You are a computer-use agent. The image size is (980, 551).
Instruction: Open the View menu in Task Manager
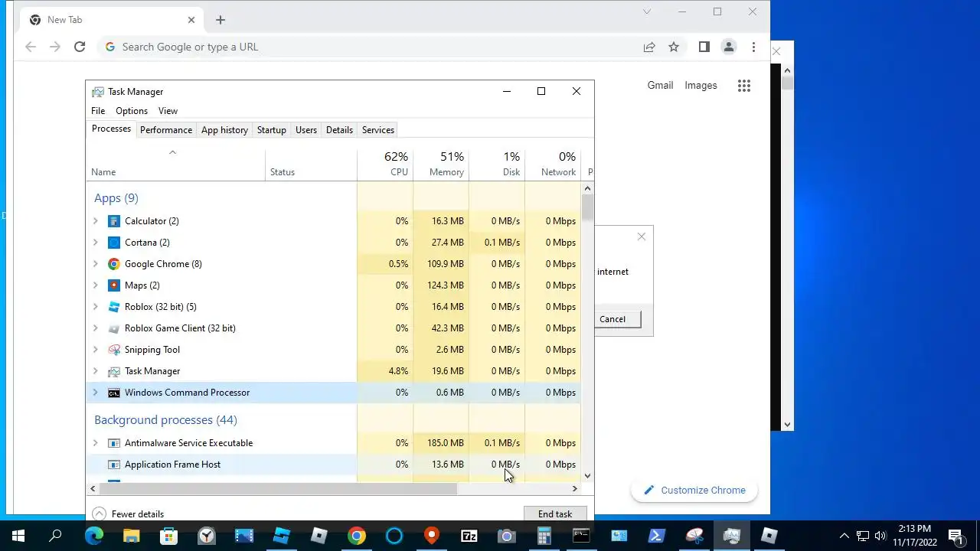click(168, 111)
